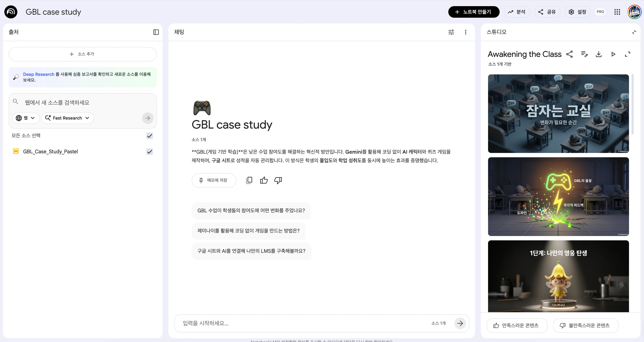Uncheck GBL_Case_Study_Pastel source checkbox
Image resolution: width=644 pixels, height=342 pixels.
149,152
